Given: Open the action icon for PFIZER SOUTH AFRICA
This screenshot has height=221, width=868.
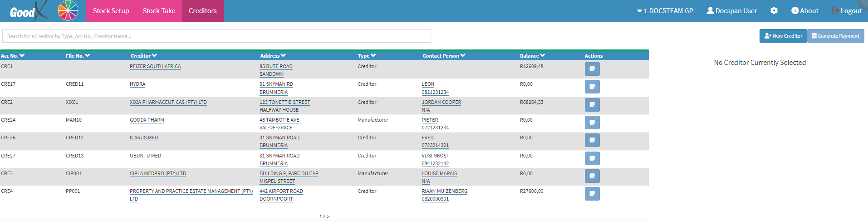Looking at the screenshot, I should click(592, 69).
